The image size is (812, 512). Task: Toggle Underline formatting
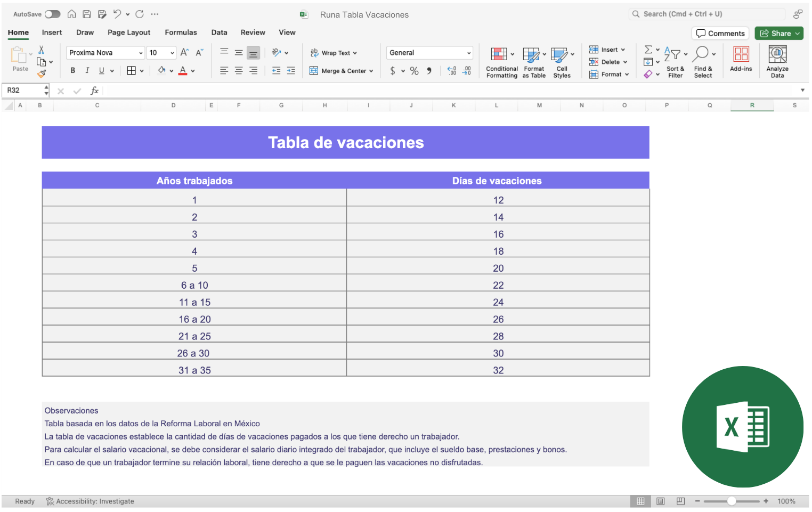[102, 70]
